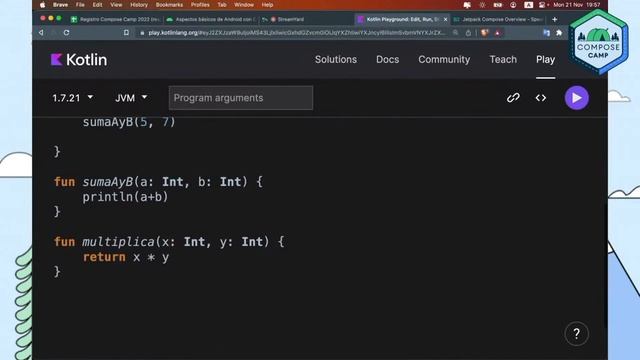Open the Brave application menu
The height and width of the screenshot is (360, 640).
pyautogui.click(x=60, y=5)
